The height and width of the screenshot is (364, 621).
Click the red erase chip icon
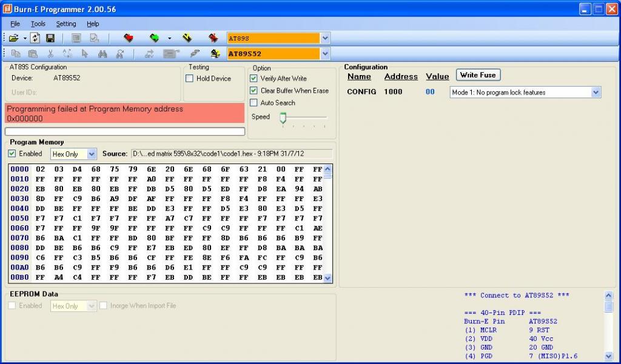pos(213,38)
